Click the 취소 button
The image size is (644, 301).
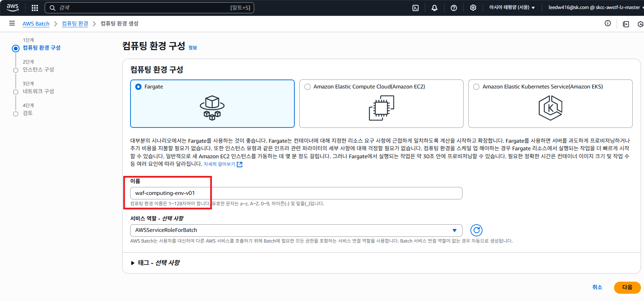coord(597,287)
